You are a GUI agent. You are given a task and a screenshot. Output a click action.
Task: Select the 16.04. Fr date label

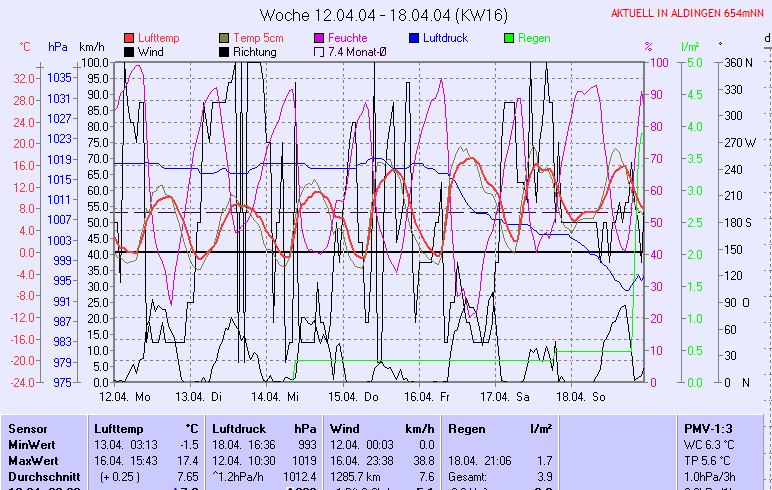[431, 397]
